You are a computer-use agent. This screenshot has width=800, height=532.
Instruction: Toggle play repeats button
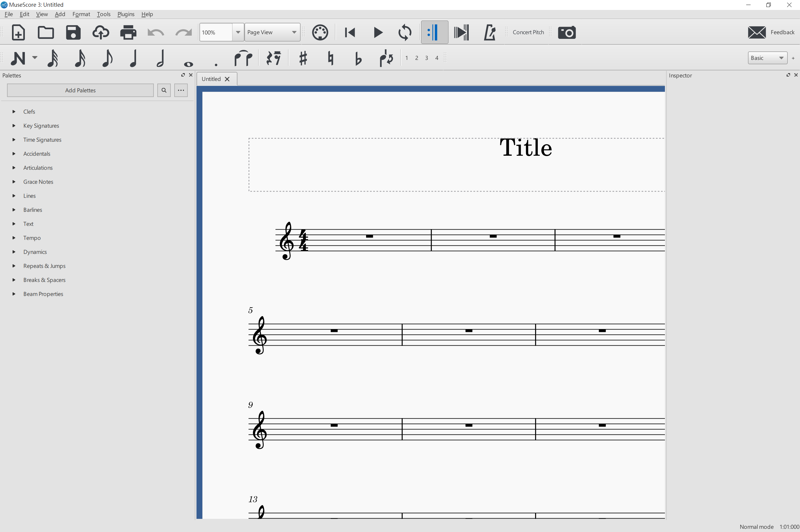(434, 32)
